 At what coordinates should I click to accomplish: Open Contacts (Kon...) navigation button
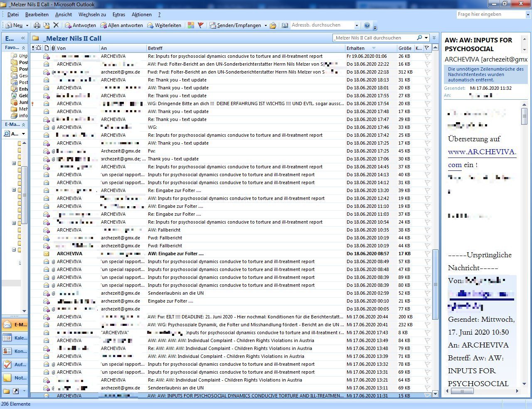(15, 351)
